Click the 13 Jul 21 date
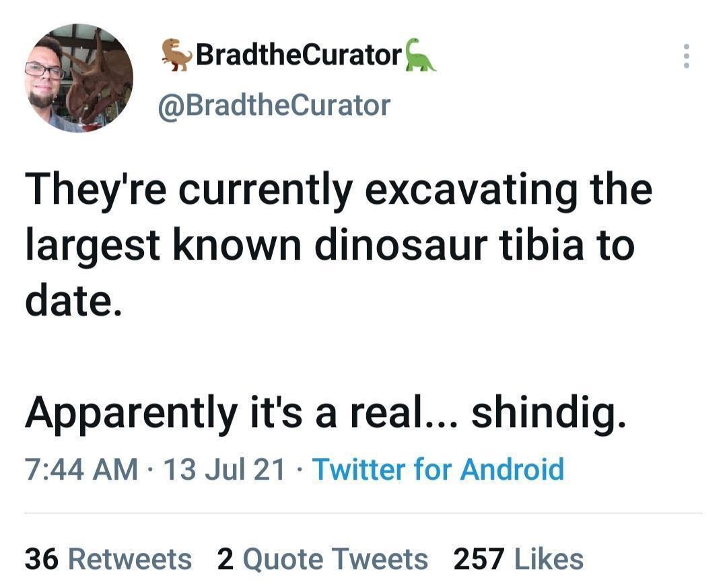Image resolution: width=727 pixels, height=588 pixels. click(x=225, y=469)
